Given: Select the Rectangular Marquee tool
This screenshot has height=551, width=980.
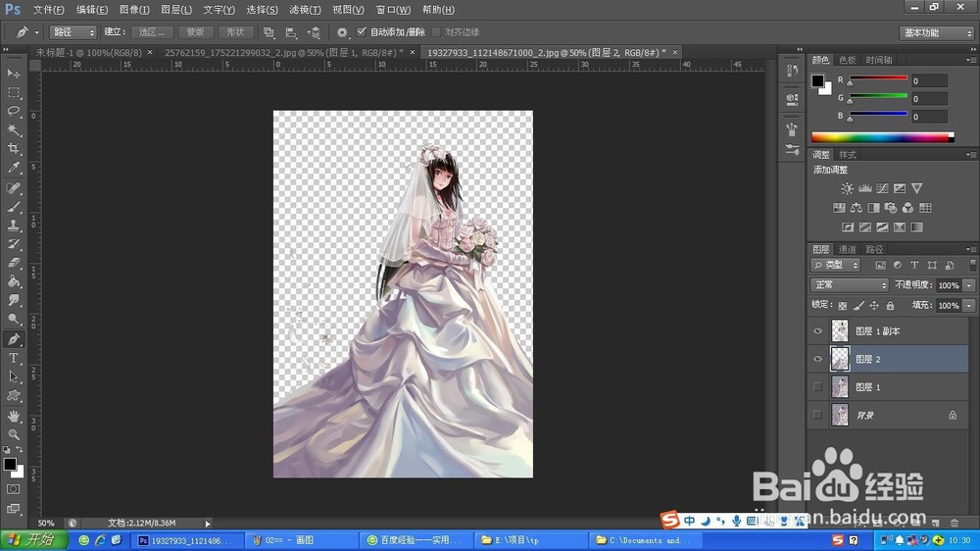Looking at the screenshot, I should tap(13, 92).
